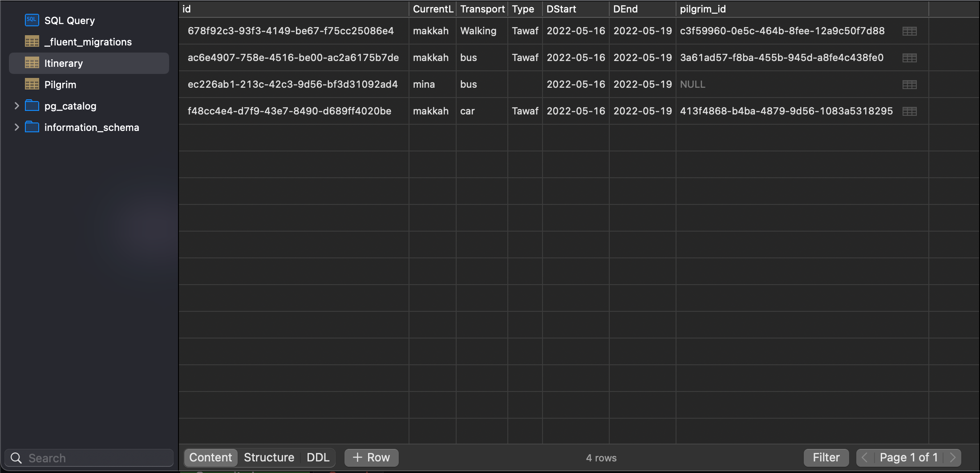Expand the information_schema tree node
The width and height of the screenshot is (980, 473).
(x=16, y=127)
